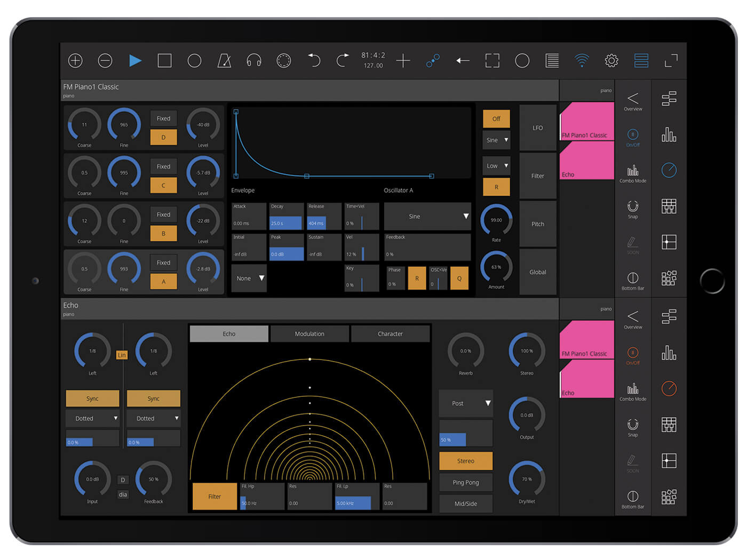The width and height of the screenshot is (747, 560).
Task: Open settings via the gear icon
Action: tap(611, 61)
